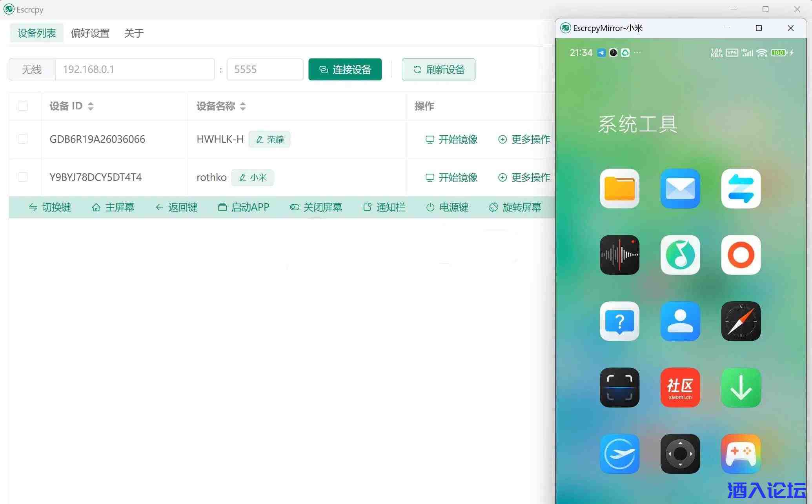Open the Contacts app icon
Image resolution: width=812 pixels, height=504 pixels.
[x=680, y=321]
